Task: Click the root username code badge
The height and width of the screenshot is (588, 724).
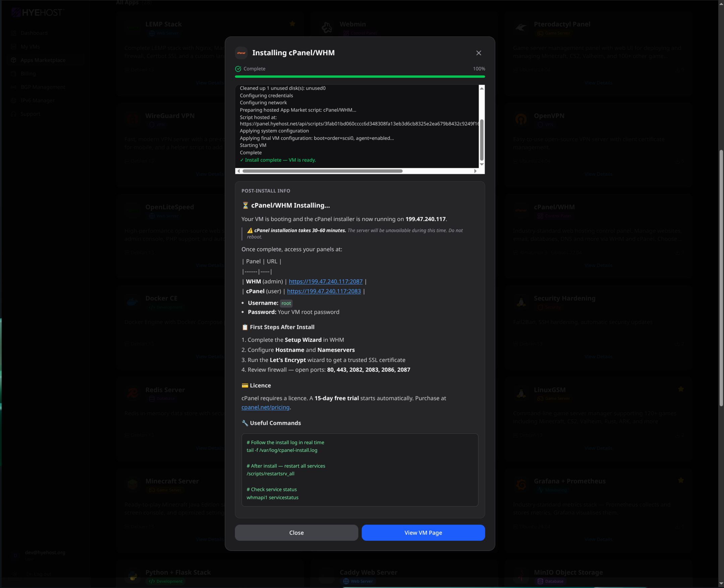Action: pos(286,303)
